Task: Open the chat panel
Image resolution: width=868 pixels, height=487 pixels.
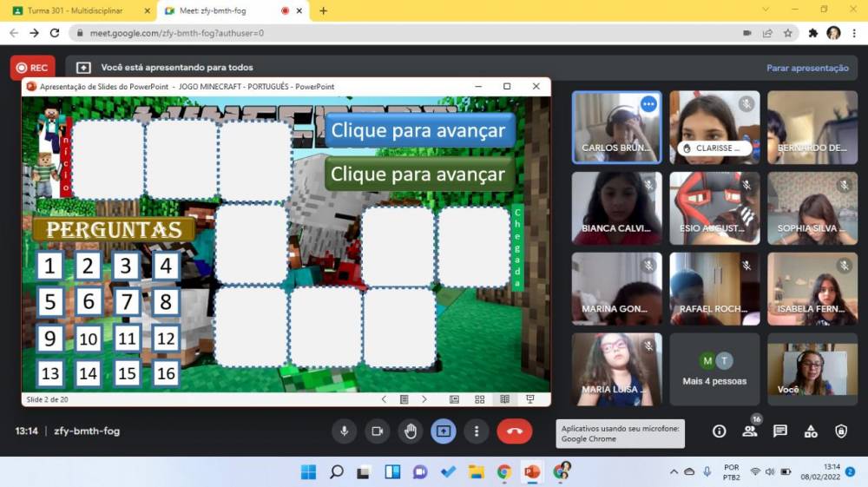Action: [x=780, y=431]
